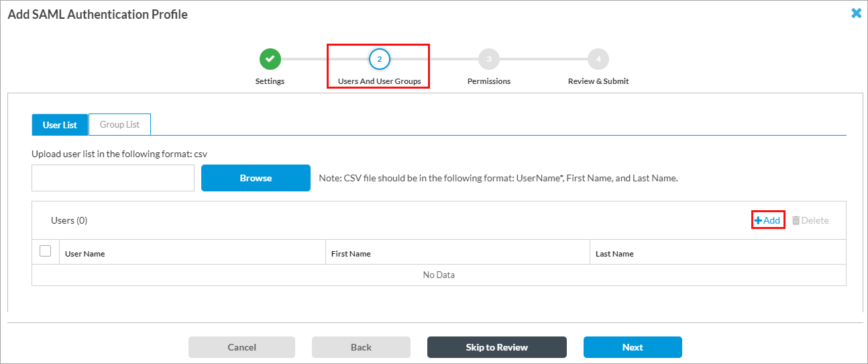Go Back to previous step
Screen dimensions: 868x364
pyautogui.click(x=361, y=347)
